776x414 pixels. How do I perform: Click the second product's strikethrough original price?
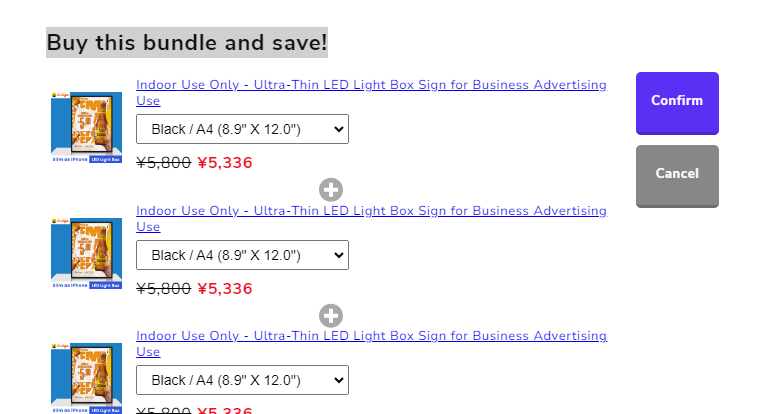163,289
